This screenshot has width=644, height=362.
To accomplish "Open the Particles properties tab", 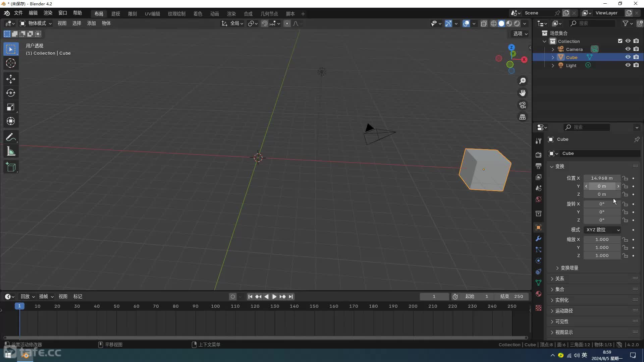I will click(538, 250).
